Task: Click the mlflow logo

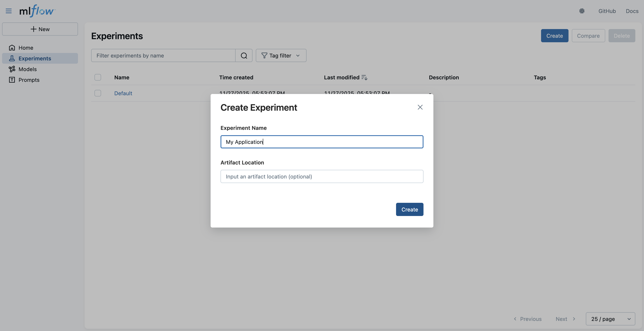Action: click(x=38, y=11)
